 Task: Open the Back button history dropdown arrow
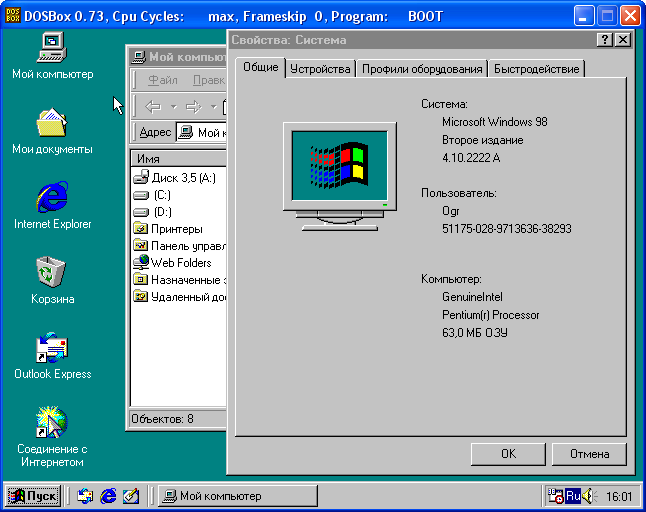(173, 107)
